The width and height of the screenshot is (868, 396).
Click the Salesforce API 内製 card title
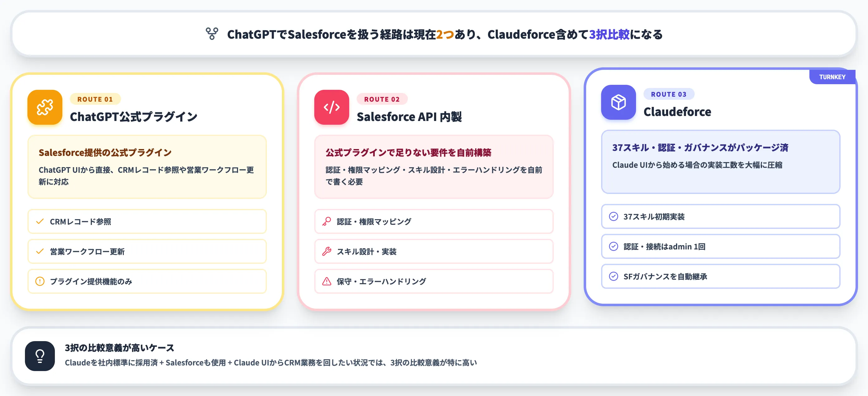(x=409, y=117)
